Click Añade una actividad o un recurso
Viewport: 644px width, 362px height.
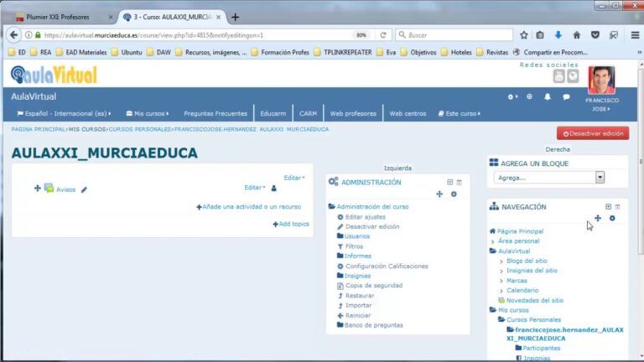(x=248, y=207)
